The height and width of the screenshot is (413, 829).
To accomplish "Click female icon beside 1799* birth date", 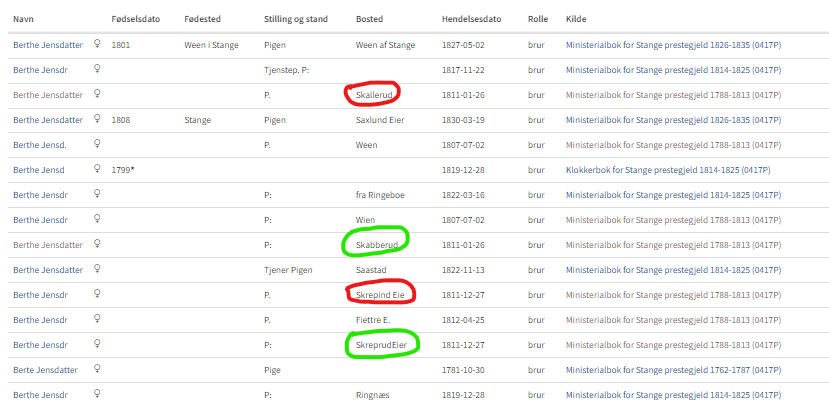I will (97, 169).
